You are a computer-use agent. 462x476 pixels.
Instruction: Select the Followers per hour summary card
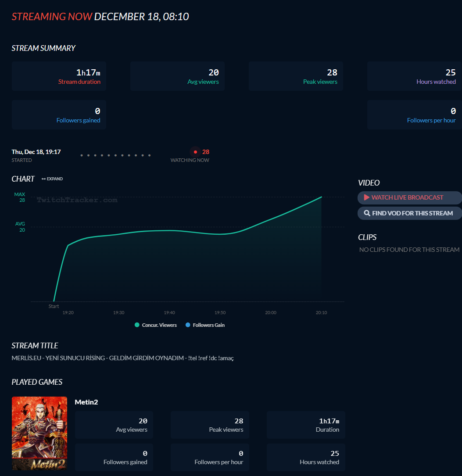click(414, 115)
